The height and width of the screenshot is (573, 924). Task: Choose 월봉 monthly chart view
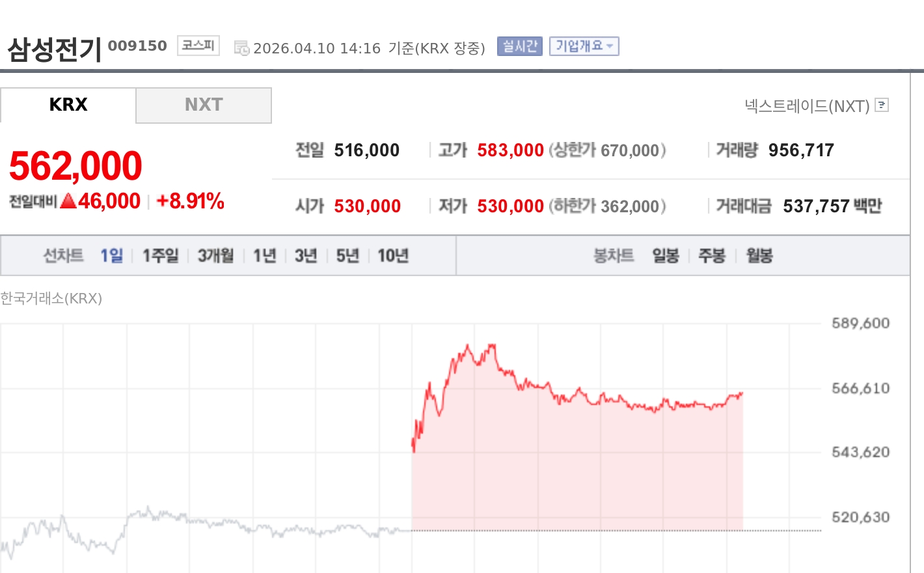758,255
